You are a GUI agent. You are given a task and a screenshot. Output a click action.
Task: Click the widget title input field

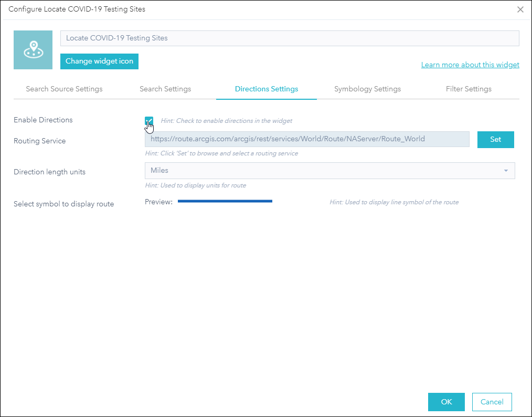pyautogui.click(x=290, y=38)
